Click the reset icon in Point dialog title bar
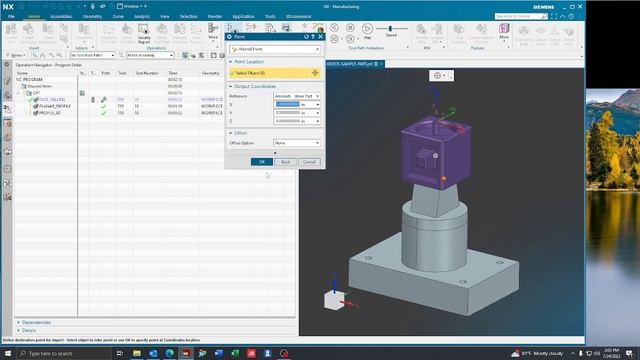The height and width of the screenshot is (360, 640). pos(306,37)
